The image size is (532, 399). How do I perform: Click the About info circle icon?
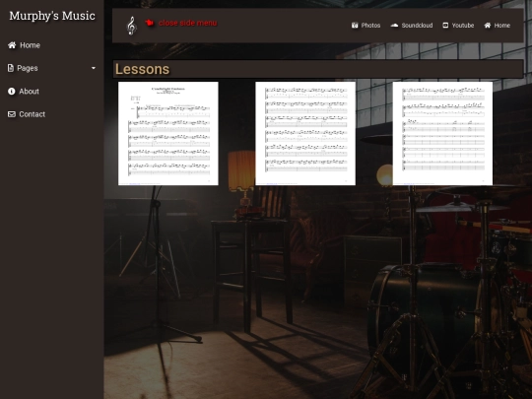12,91
